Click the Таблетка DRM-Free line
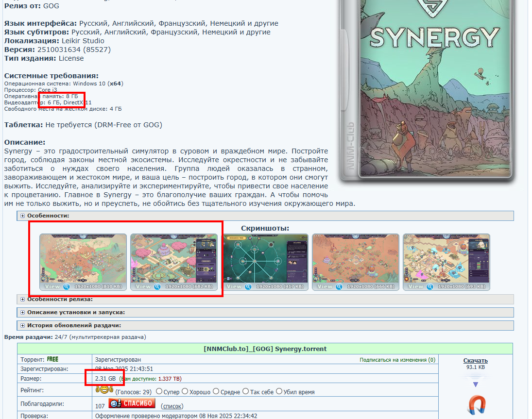This screenshot has width=532, height=419. 83,125
